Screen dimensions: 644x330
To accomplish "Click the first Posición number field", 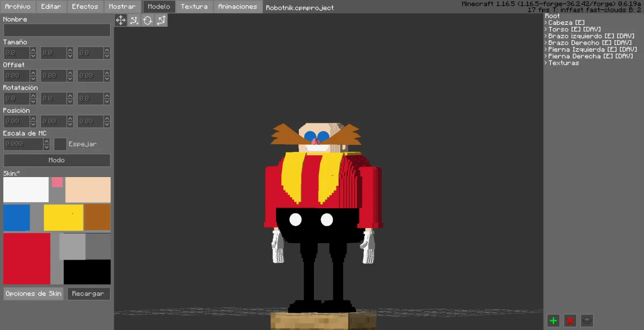I will tap(17, 122).
